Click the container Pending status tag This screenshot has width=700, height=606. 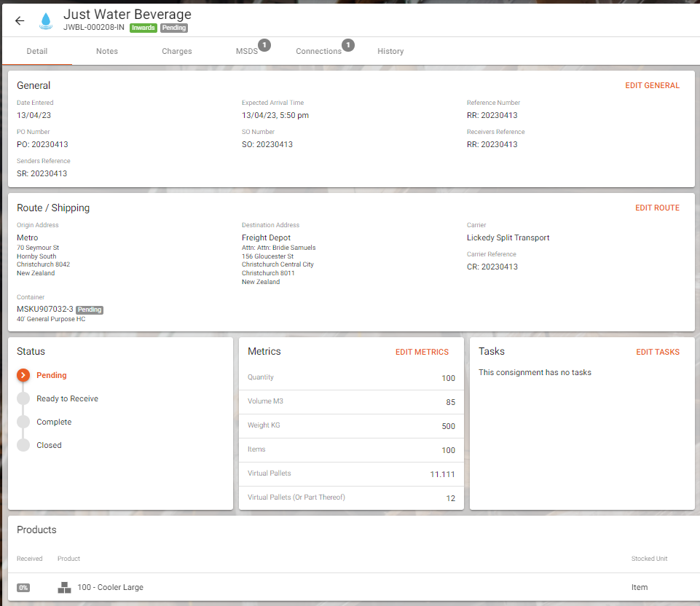[x=90, y=310]
